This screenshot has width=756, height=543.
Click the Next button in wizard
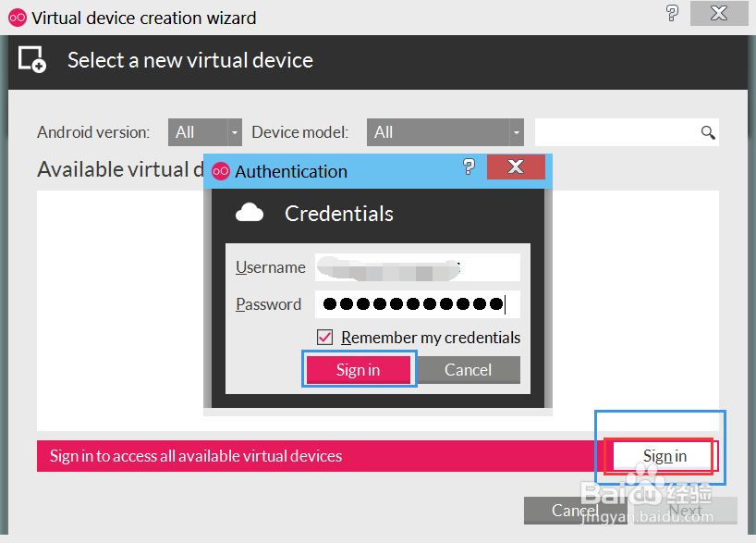(x=686, y=511)
